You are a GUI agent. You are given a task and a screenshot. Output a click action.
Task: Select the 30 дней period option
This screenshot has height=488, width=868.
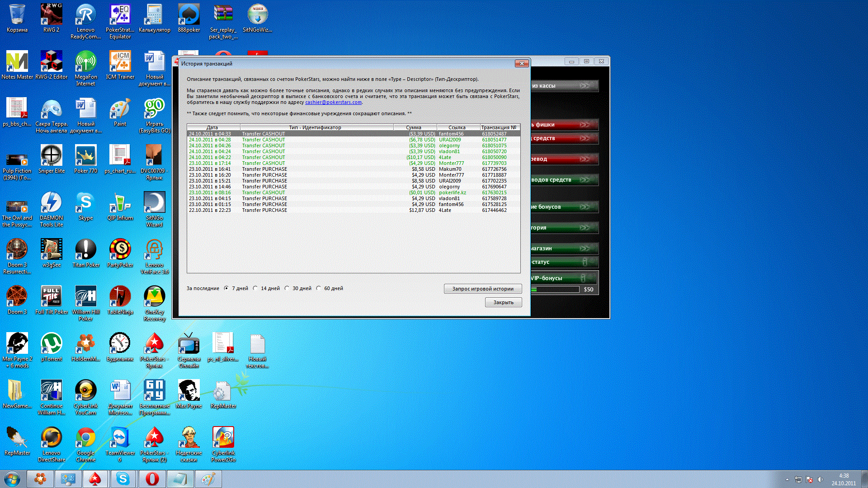pos(287,288)
